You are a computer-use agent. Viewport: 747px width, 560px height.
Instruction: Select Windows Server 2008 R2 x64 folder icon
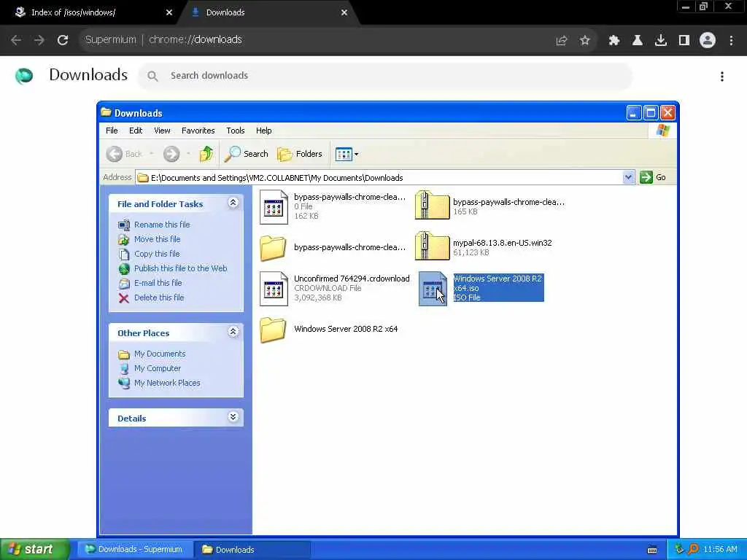pyautogui.click(x=273, y=330)
